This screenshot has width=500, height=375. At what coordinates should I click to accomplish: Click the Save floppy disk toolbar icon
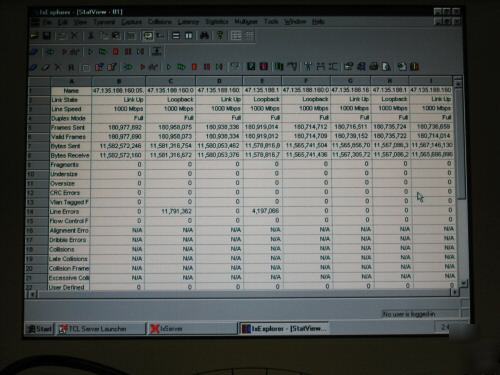46,36
